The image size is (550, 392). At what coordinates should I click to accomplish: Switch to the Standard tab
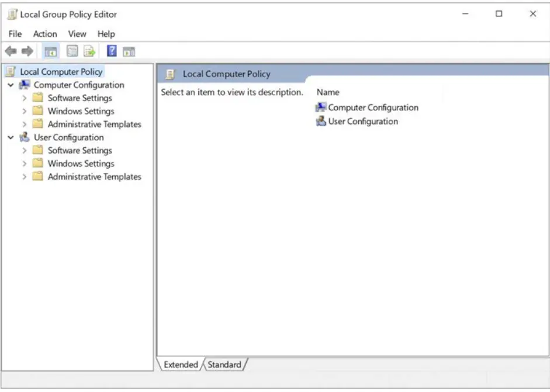pos(224,365)
